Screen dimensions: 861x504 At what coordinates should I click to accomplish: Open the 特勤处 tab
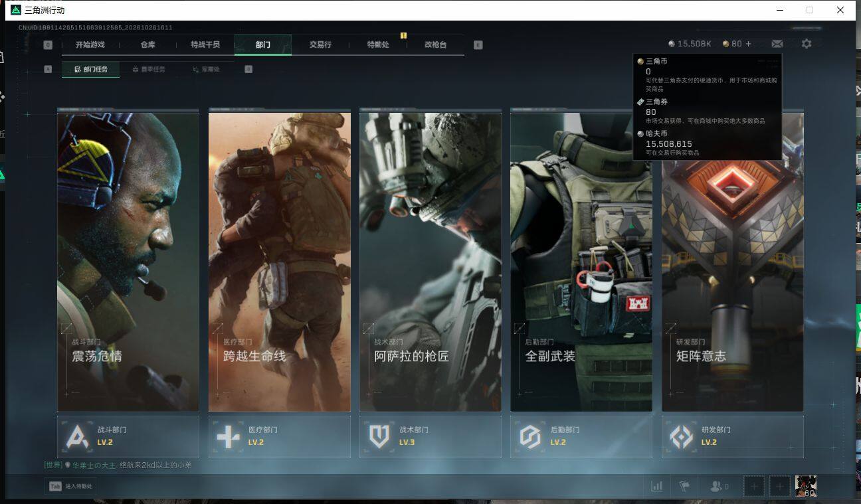coord(378,45)
